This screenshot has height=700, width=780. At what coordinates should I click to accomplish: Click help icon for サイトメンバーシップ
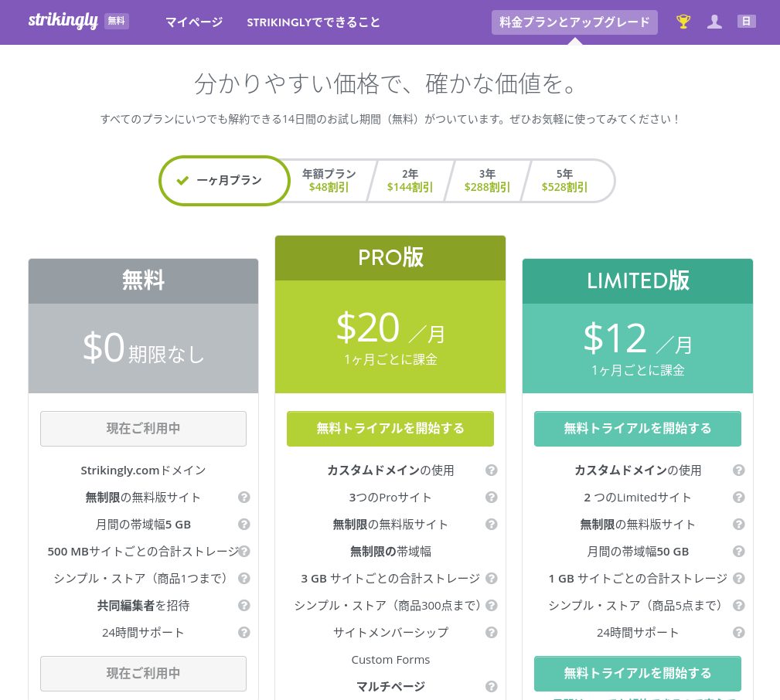point(492,632)
